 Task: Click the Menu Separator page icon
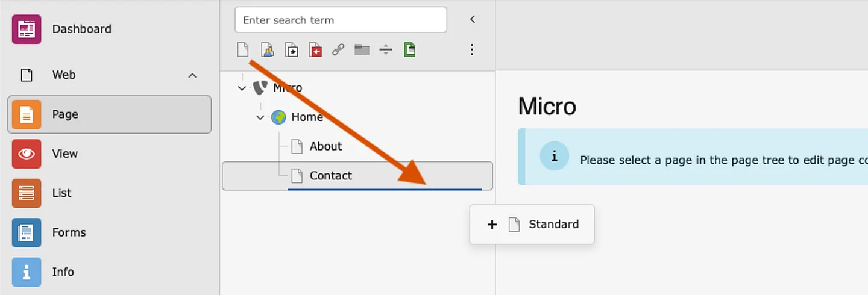pyautogui.click(x=386, y=49)
